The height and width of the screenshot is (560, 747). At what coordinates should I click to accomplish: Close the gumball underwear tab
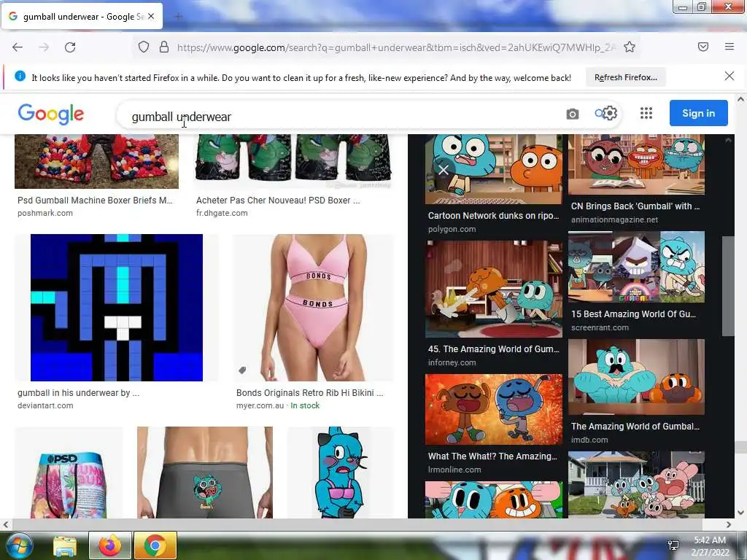151,16
